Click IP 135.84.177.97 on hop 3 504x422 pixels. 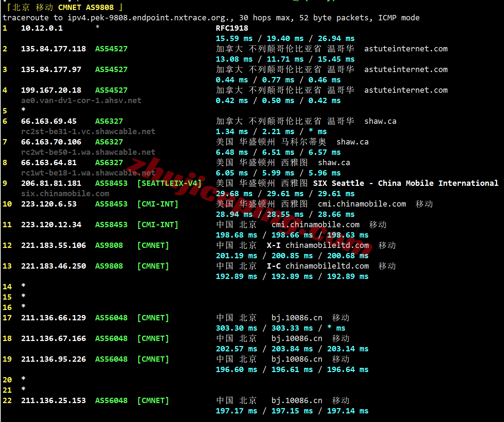51,70
